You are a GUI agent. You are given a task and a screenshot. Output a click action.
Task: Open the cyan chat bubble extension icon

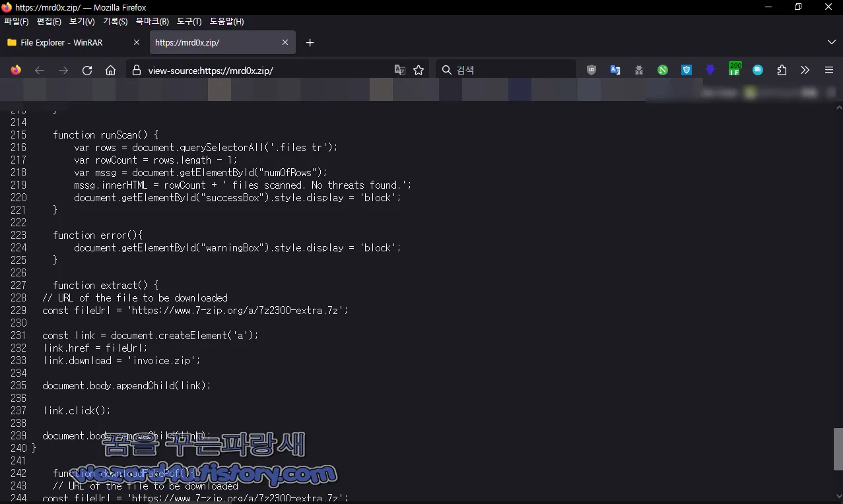click(758, 70)
